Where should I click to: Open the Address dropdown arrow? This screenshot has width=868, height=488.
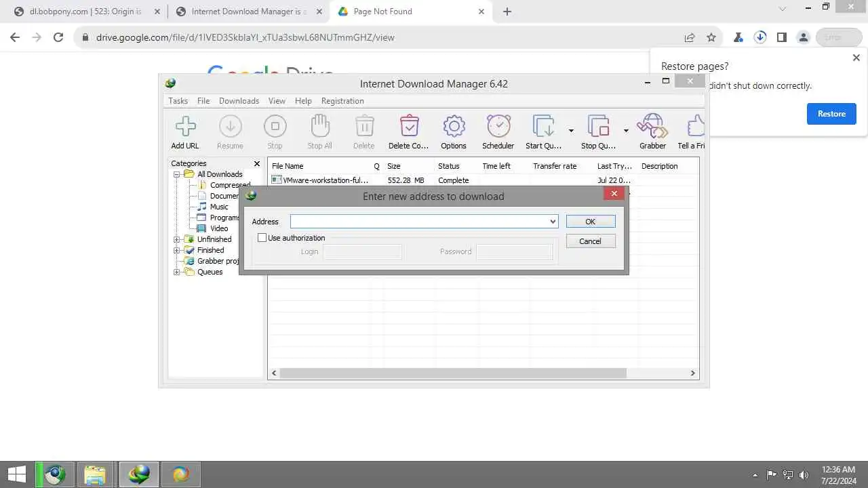(x=553, y=222)
